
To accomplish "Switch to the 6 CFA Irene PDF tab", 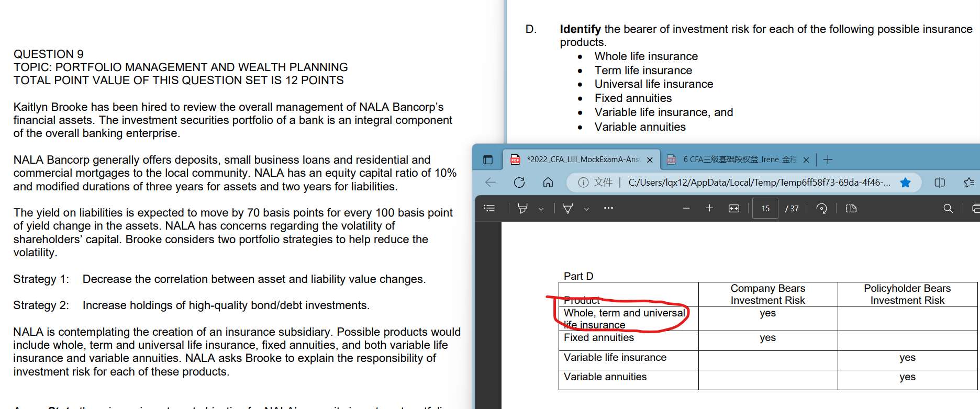I will (738, 160).
